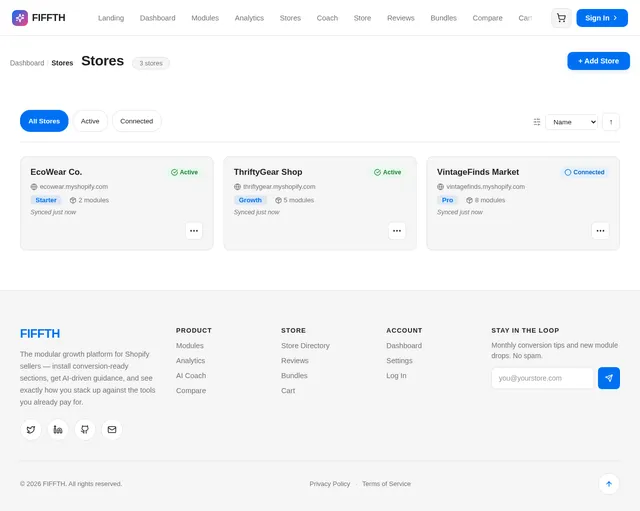Toggle sort direction arrow button
The image size is (640, 511).
coord(611,122)
